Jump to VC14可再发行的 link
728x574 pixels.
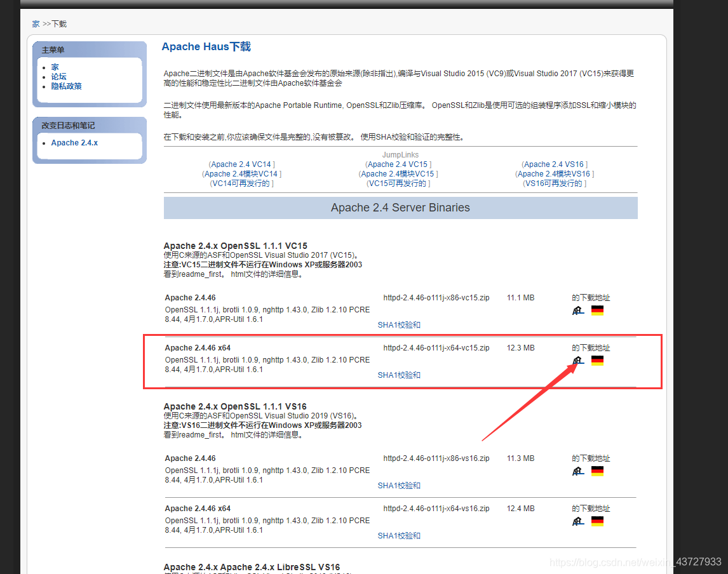241,184
